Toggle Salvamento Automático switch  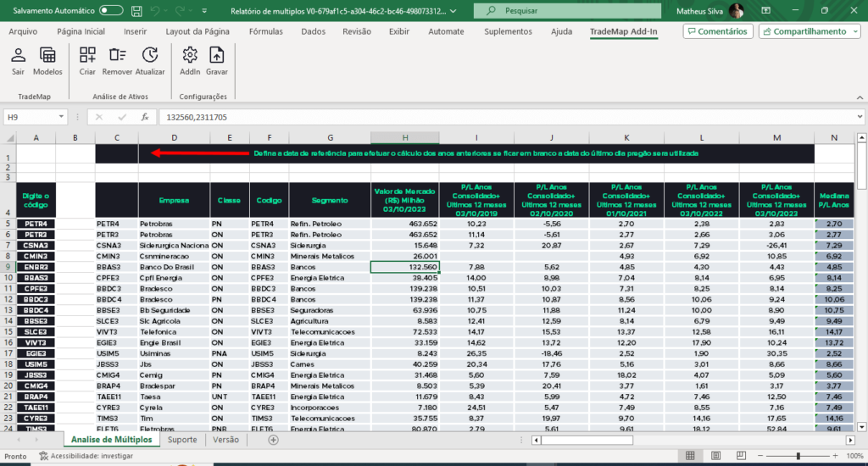pyautogui.click(x=111, y=10)
